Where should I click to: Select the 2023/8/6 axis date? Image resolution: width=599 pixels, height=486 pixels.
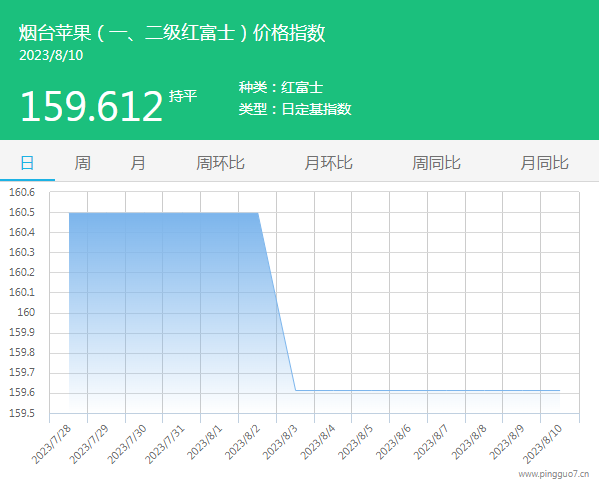coord(393,443)
